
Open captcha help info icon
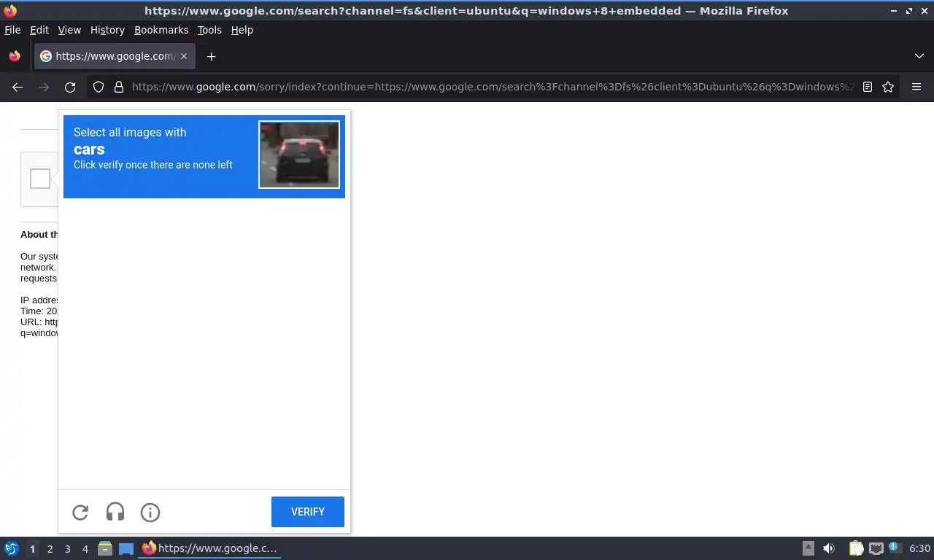click(x=150, y=513)
